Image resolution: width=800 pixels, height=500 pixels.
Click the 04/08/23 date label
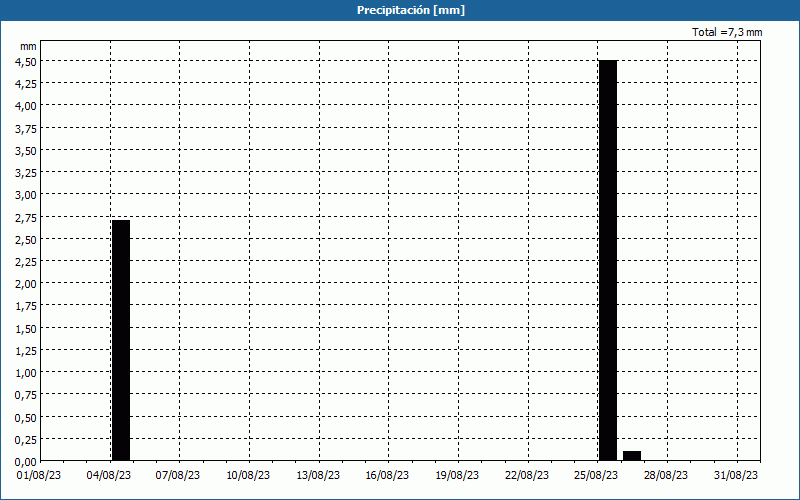(x=109, y=475)
